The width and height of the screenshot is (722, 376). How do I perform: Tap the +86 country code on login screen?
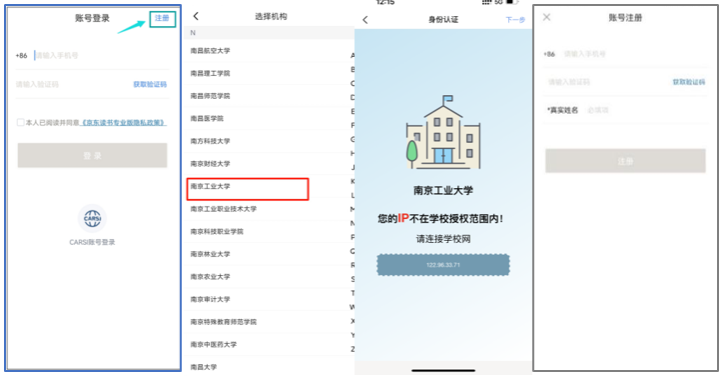pyautogui.click(x=22, y=56)
